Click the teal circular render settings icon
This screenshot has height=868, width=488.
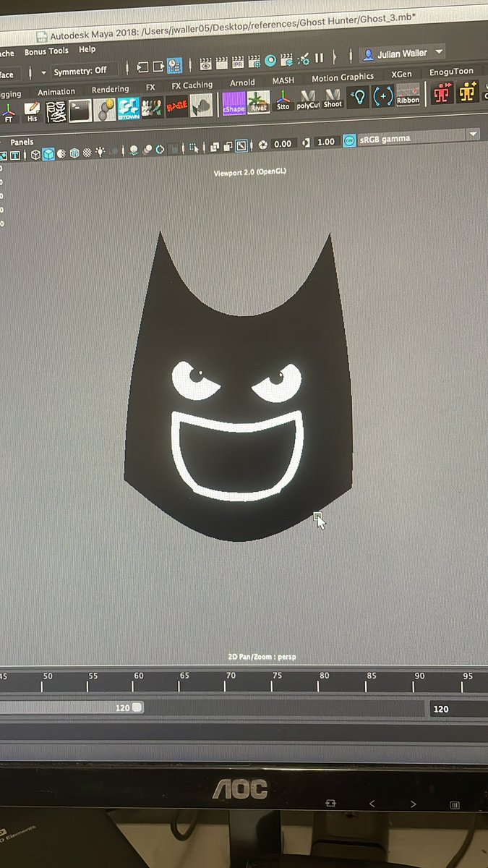point(270,61)
